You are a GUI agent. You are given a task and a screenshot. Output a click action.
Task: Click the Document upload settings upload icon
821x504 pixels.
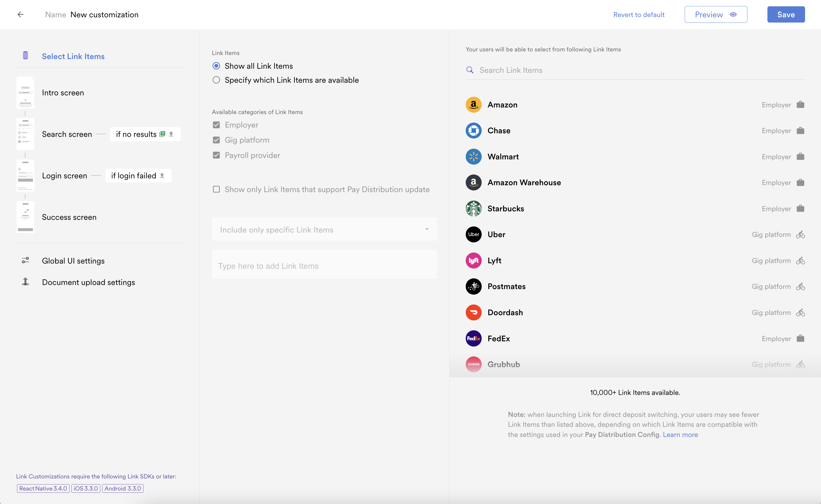point(25,282)
